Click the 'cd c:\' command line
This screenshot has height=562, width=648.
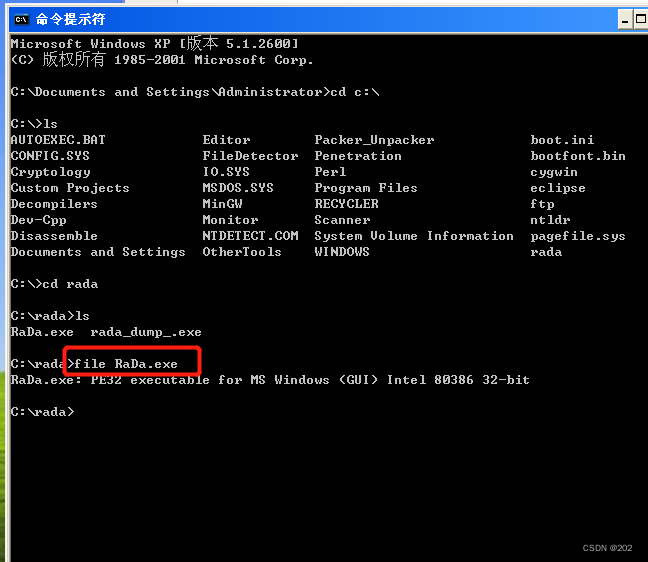(195, 92)
